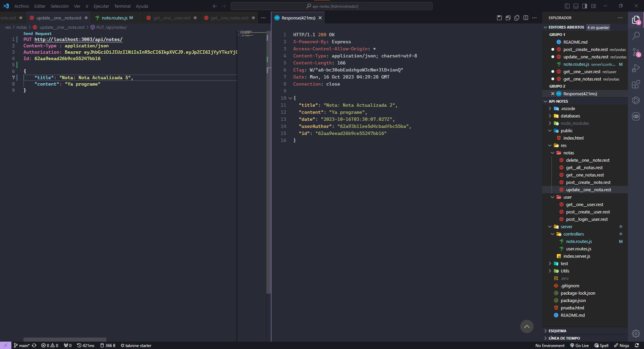Expand the .vscode folder

pos(568,109)
